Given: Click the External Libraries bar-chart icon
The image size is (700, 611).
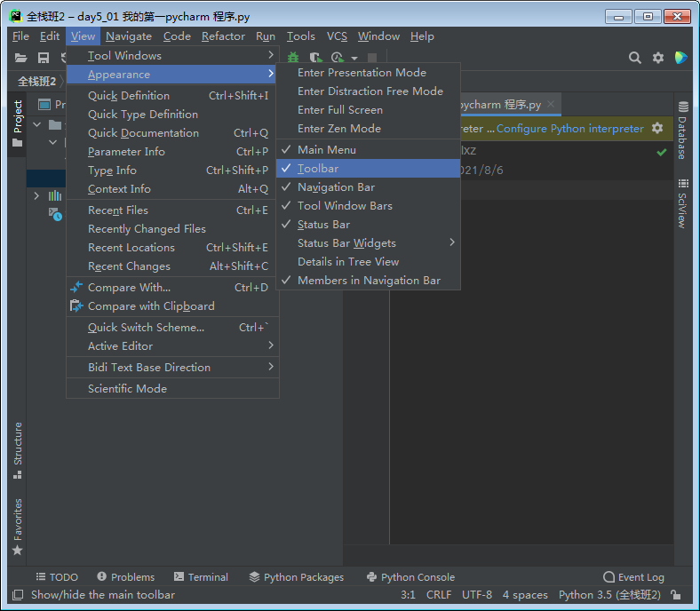Looking at the screenshot, I should [55, 195].
